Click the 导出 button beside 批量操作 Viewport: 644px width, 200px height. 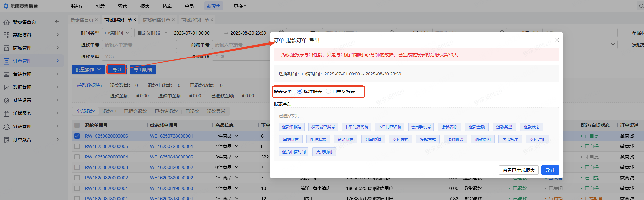[117, 69]
